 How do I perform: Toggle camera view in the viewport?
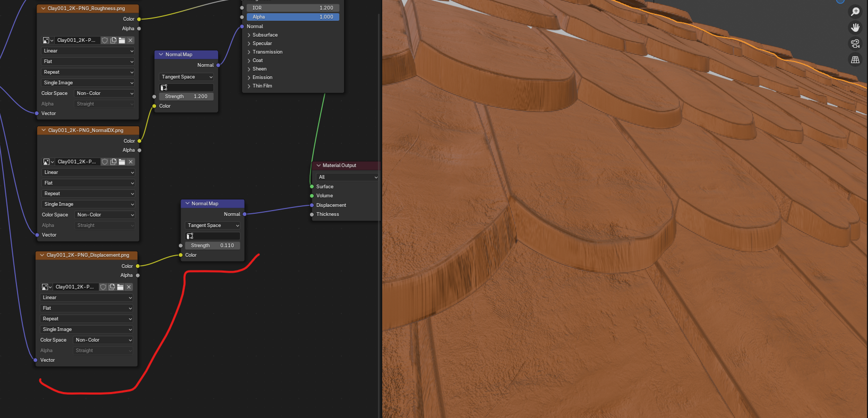point(855,43)
